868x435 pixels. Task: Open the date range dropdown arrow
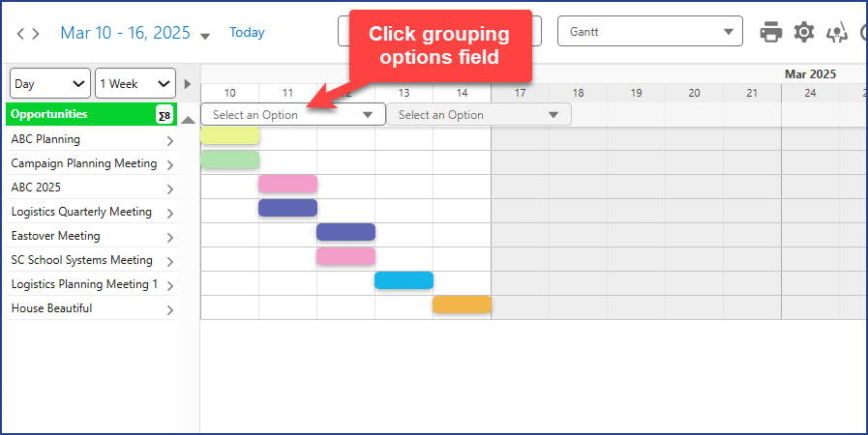[x=205, y=37]
